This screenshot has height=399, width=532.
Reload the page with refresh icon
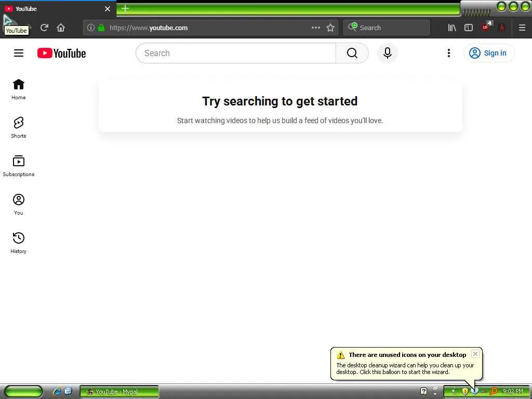coord(44,28)
